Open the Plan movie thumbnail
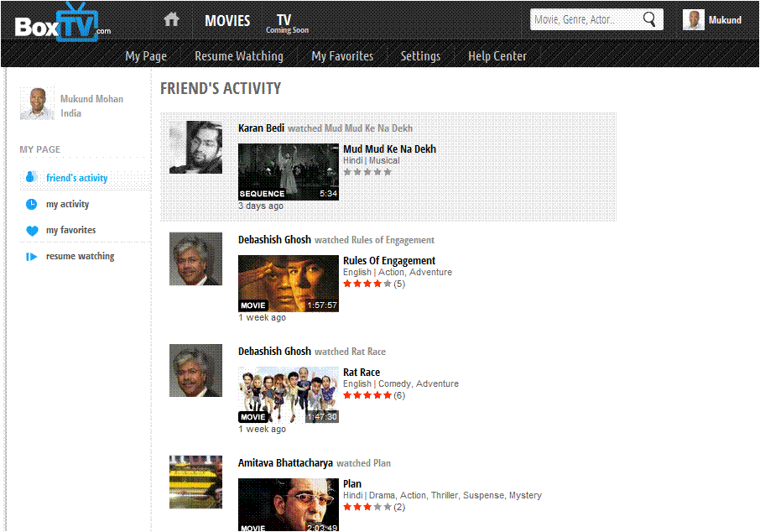This screenshot has height=532, width=760. 289,505
